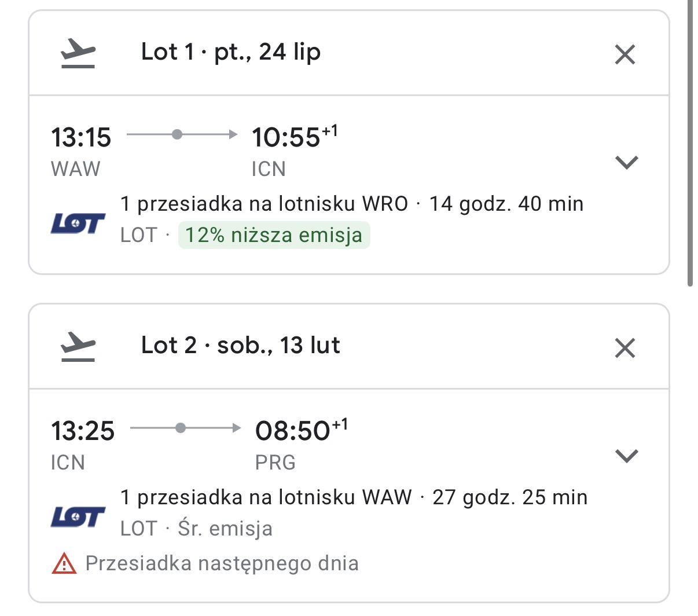Click the layover dot on WAW to ICN route line

tap(177, 135)
